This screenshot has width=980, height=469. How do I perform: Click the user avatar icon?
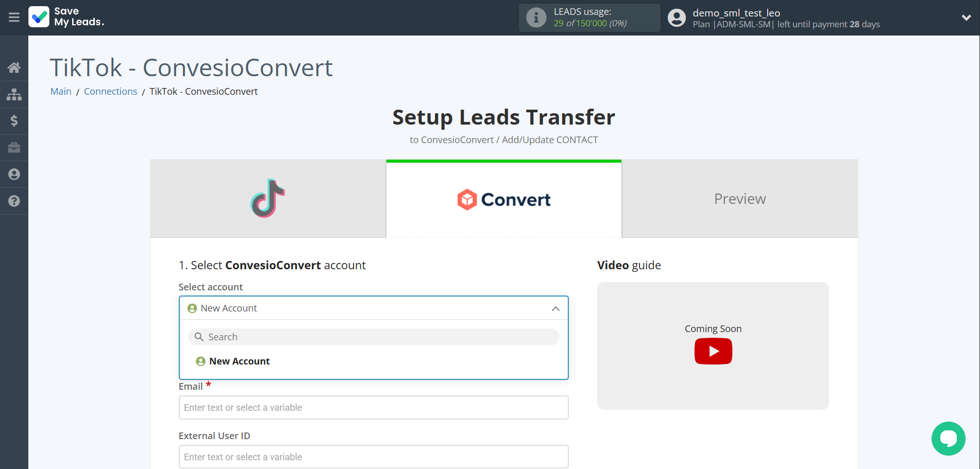(677, 18)
